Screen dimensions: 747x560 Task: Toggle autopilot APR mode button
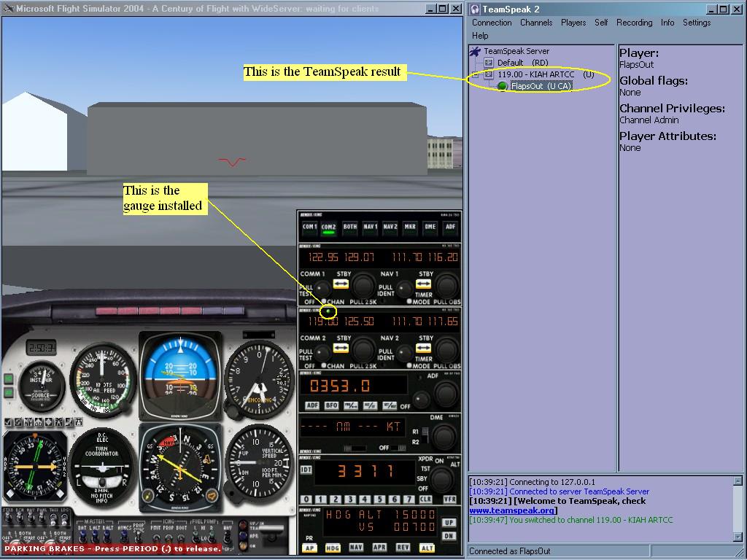coord(379,548)
